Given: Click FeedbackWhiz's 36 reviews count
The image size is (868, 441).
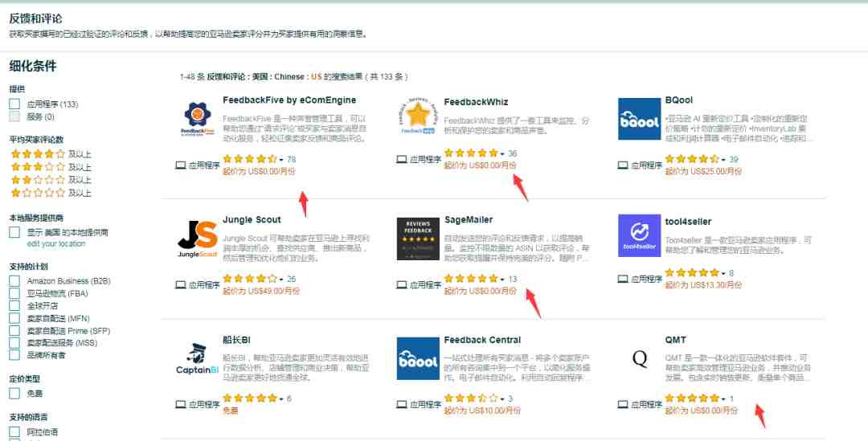Looking at the screenshot, I should click(x=512, y=153).
